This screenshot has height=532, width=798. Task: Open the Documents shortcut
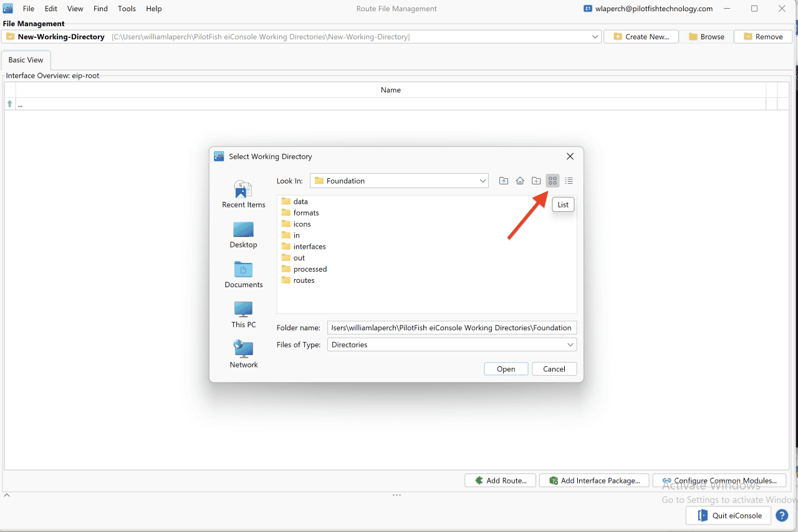coord(244,275)
